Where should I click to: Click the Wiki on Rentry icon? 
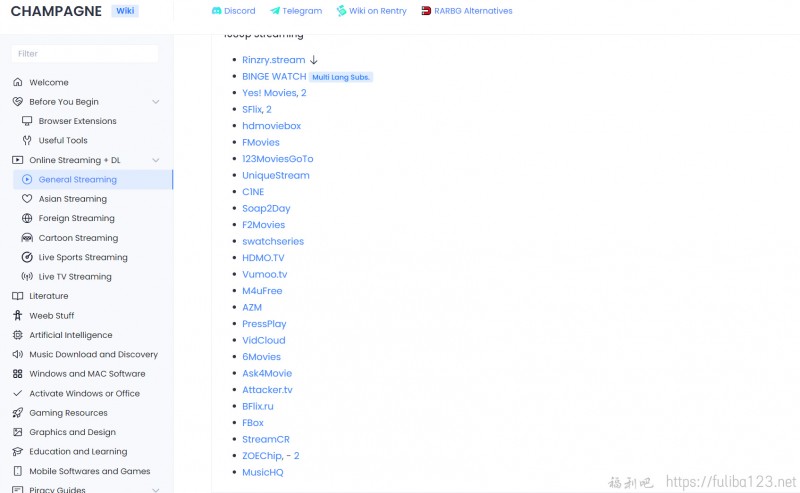point(341,11)
